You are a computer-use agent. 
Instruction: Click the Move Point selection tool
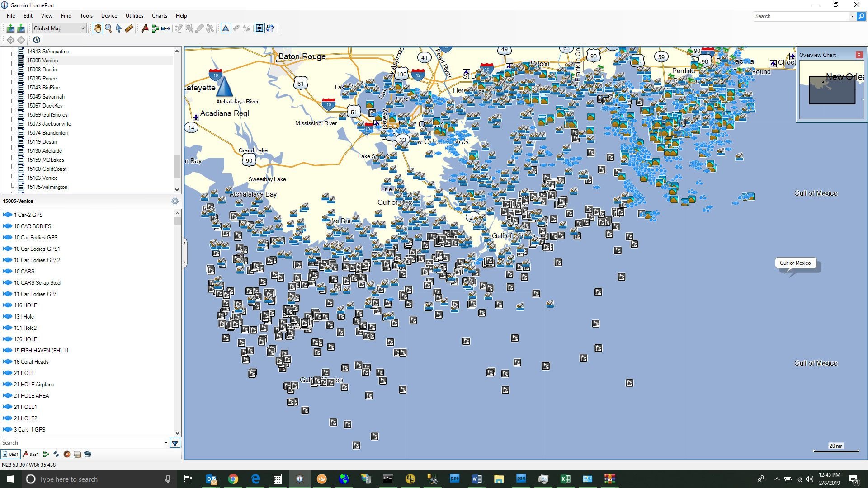[189, 28]
